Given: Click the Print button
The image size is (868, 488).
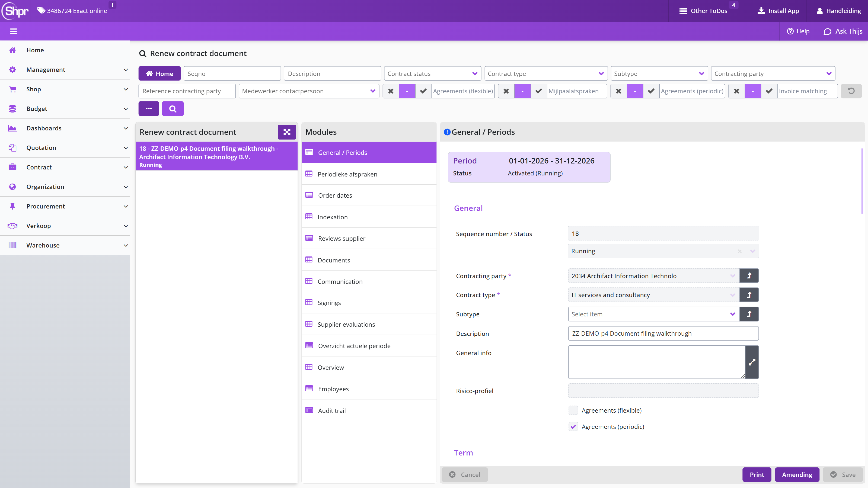Looking at the screenshot, I should coord(757,474).
